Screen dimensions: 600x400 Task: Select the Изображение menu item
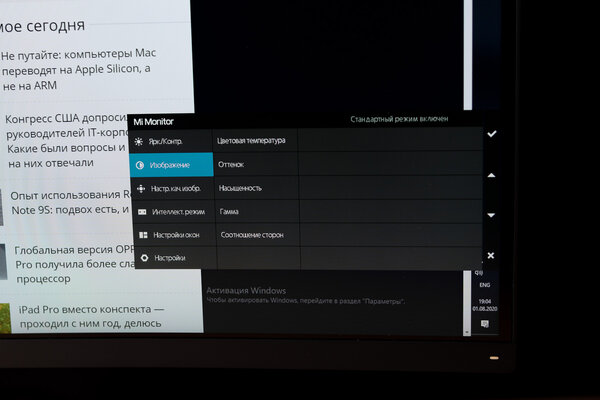171,165
